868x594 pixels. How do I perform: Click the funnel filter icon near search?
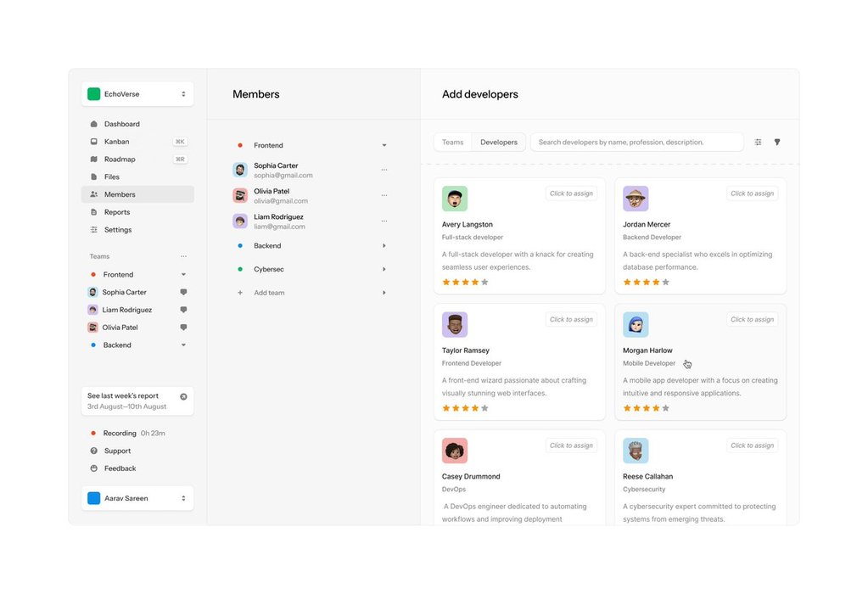coord(777,143)
